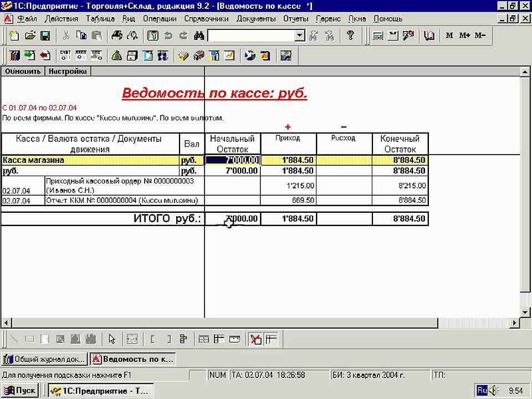The width and height of the screenshot is (532, 399).
Task: Click the delivery truck icon
Action: [199, 55]
